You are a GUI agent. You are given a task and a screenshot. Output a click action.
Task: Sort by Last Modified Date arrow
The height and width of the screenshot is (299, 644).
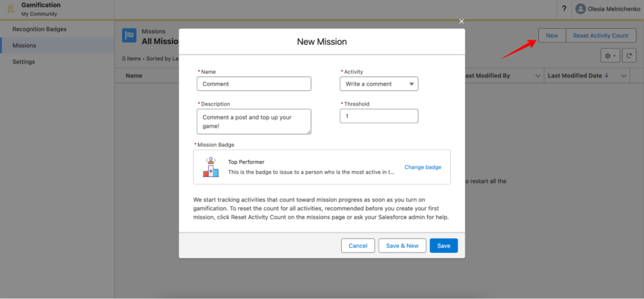[607, 76]
